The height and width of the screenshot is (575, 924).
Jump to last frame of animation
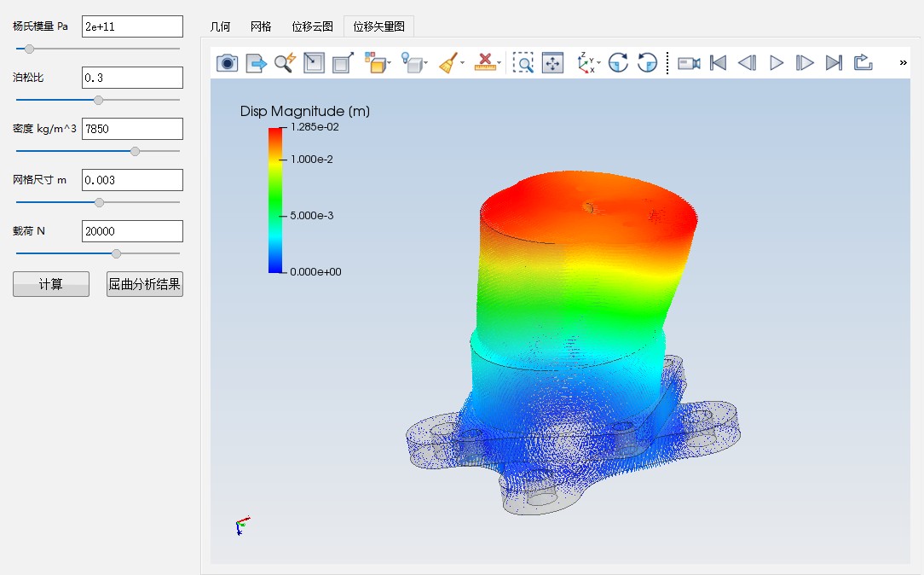point(834,63)
